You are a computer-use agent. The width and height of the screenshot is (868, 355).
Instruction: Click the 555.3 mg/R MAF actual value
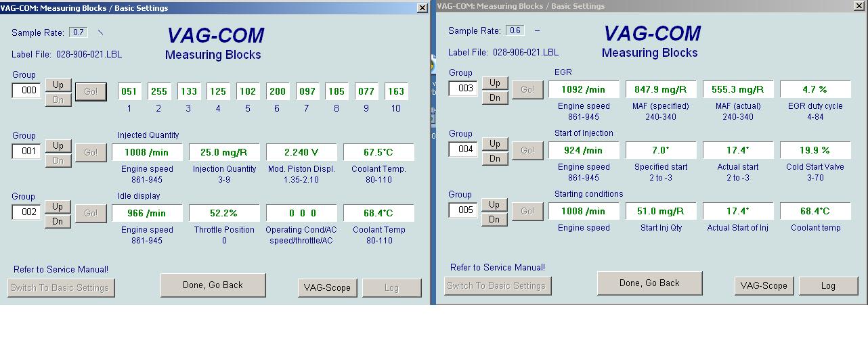[738, 89]
